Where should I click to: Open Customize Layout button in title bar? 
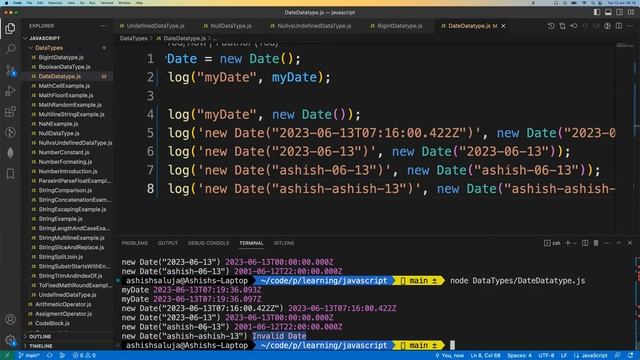tap(631, 12)
